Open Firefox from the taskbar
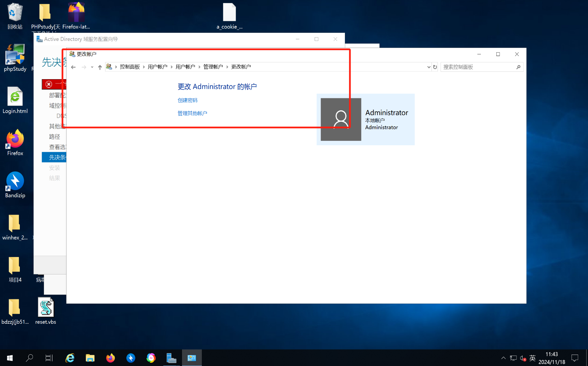Image resolution: width=588 pixels, height=366 pixels. click(110, 358)
